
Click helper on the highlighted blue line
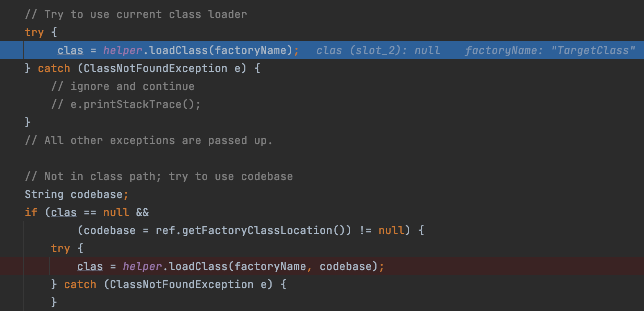(x=122, y=50)
